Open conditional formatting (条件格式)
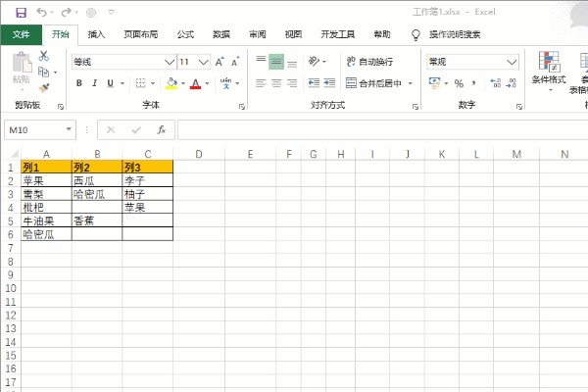 click(549, 72)
